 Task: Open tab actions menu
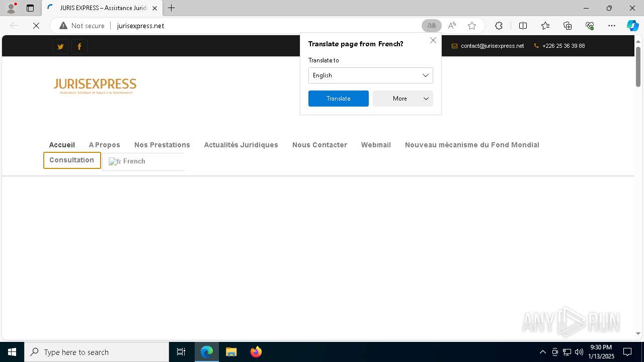[x=30, y=8]
